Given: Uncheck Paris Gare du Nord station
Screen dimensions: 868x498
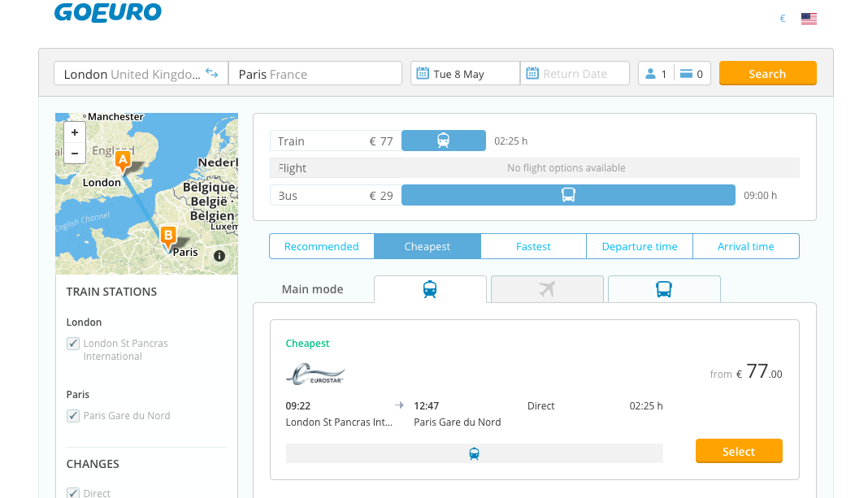Looking at the screenshot, I should tap(73, 416).
